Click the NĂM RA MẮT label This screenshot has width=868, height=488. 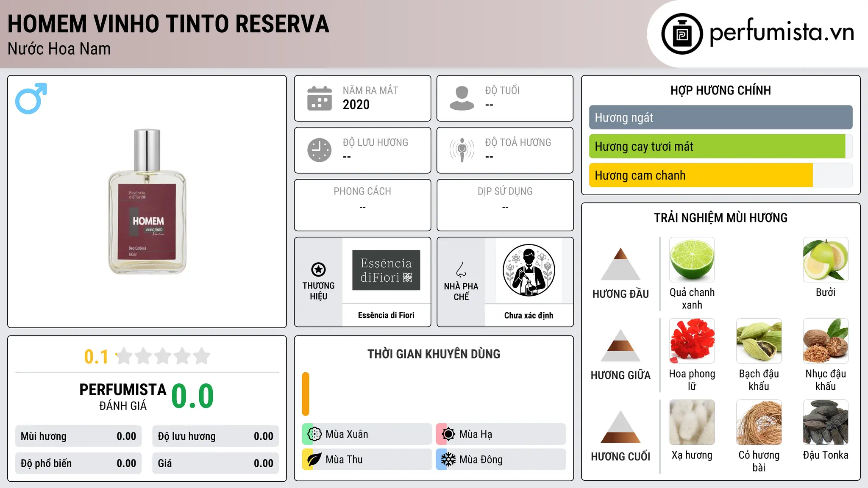pyautogui.click(x=370, y=91)
